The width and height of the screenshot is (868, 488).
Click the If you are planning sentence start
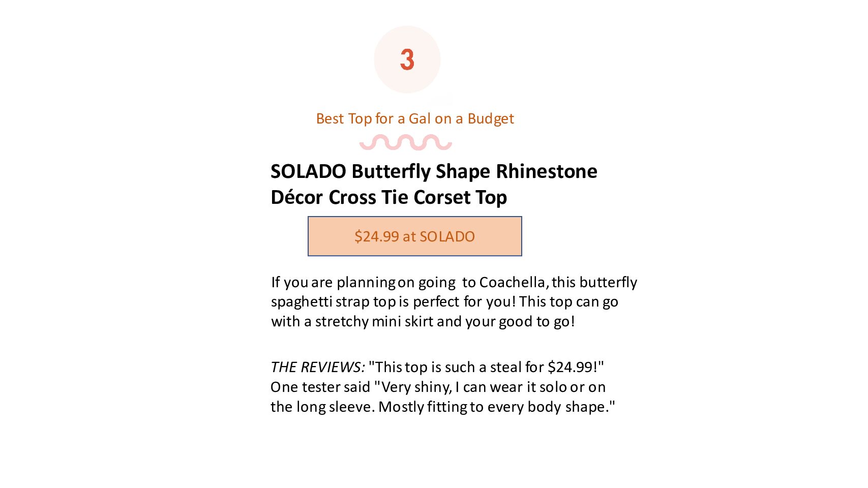(x=334, y=282)
